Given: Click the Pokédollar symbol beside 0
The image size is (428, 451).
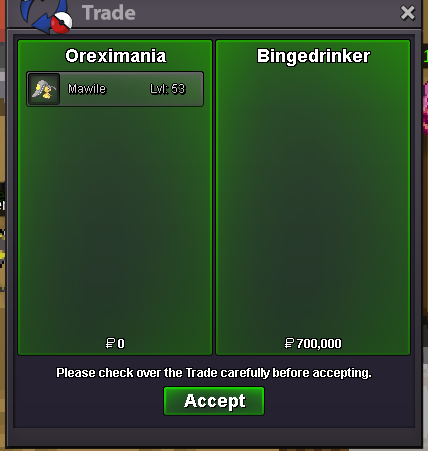Looking at the screenshot, I should (x=110, y=343).
